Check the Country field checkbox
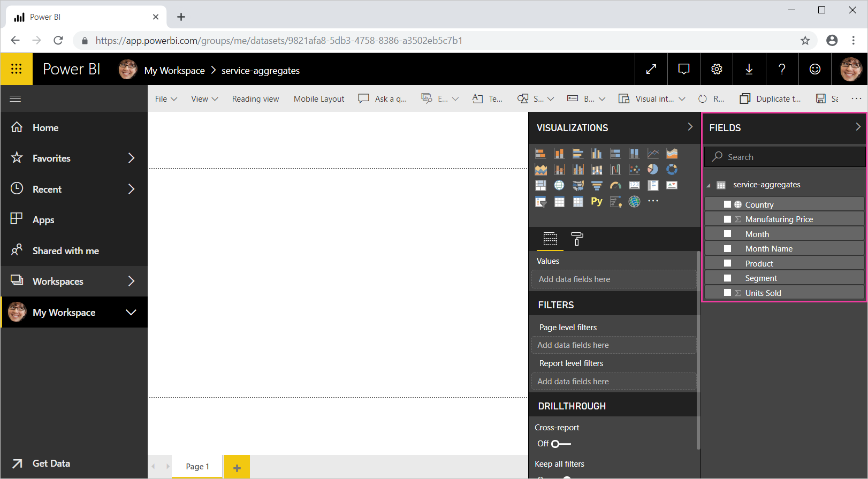 tap(727, 204)
